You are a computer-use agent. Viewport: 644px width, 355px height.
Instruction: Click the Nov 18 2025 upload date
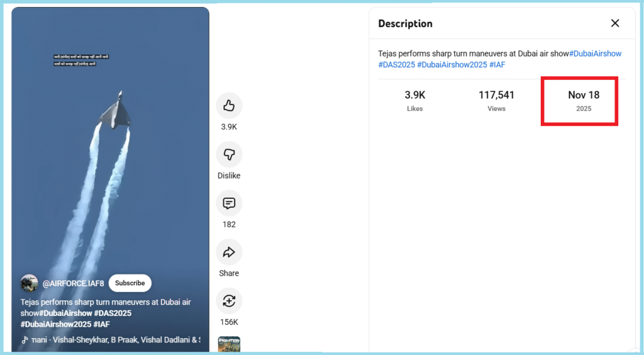583,101
